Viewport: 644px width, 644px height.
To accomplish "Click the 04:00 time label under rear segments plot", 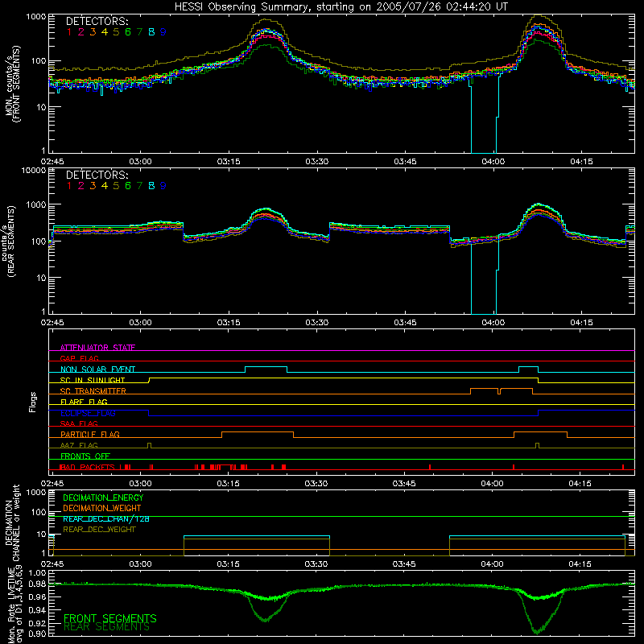I will point(493,323).
